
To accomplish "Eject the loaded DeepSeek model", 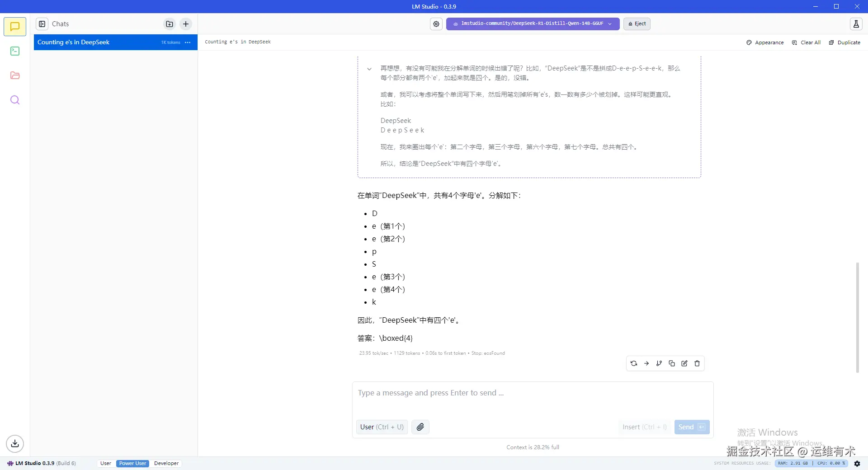I will coord(637,23).
